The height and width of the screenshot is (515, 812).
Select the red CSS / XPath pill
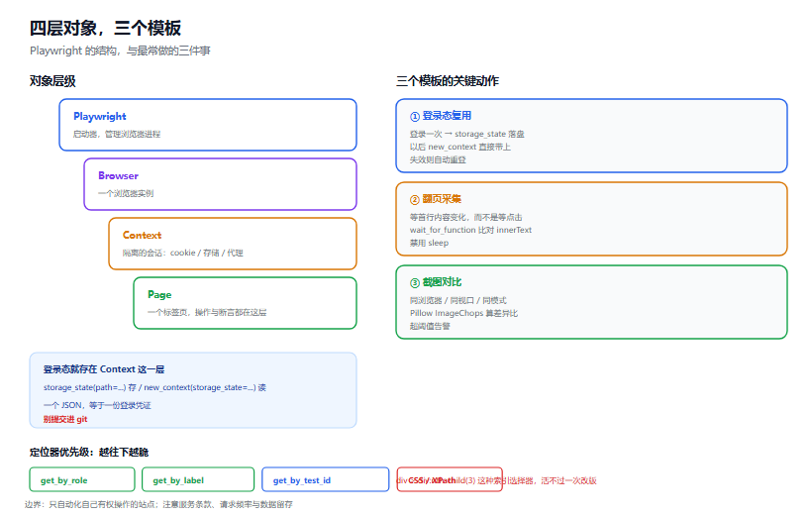(x=450, y=479)
